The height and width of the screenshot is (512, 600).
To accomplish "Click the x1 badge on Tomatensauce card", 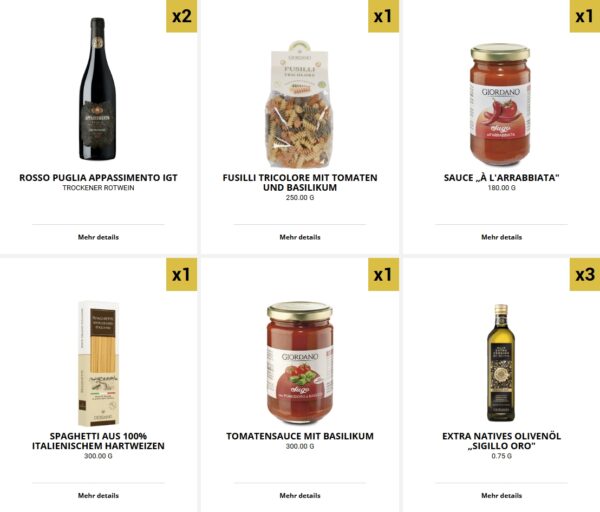I will coord(383,274).
